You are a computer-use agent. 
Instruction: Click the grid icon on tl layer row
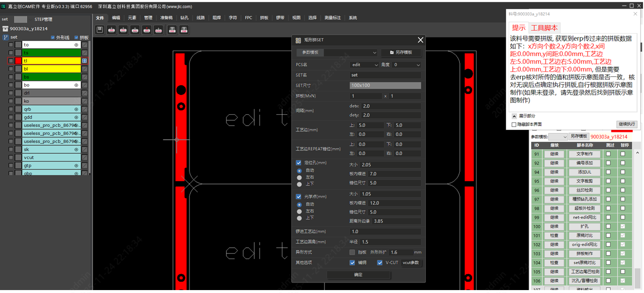(84, 61)
